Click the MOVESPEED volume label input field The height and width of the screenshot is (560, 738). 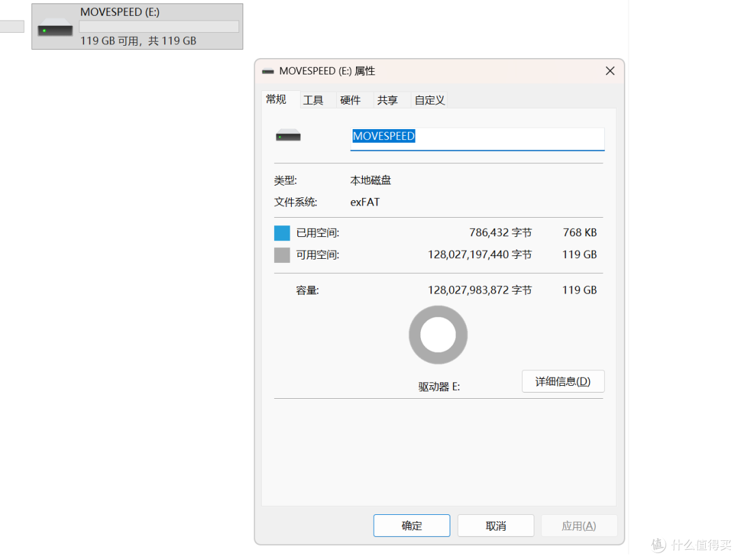tap(477, 139)
